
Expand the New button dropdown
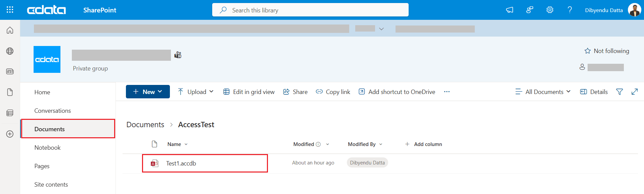148,92
